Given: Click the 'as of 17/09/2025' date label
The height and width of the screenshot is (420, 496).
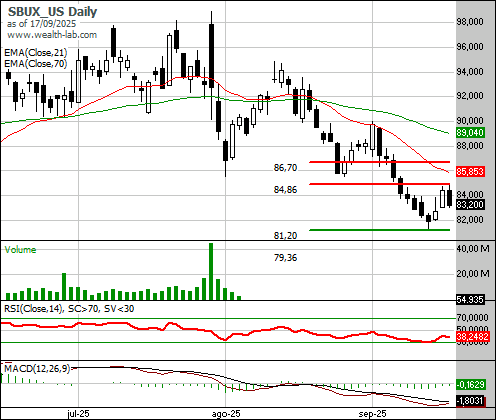Looking at the screenshot, I should [41, 24].
